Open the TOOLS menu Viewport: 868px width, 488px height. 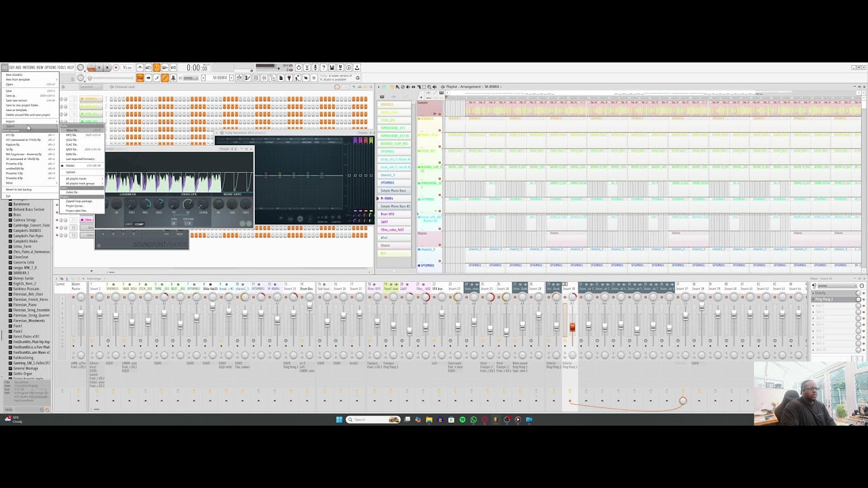tap(62, 67)
